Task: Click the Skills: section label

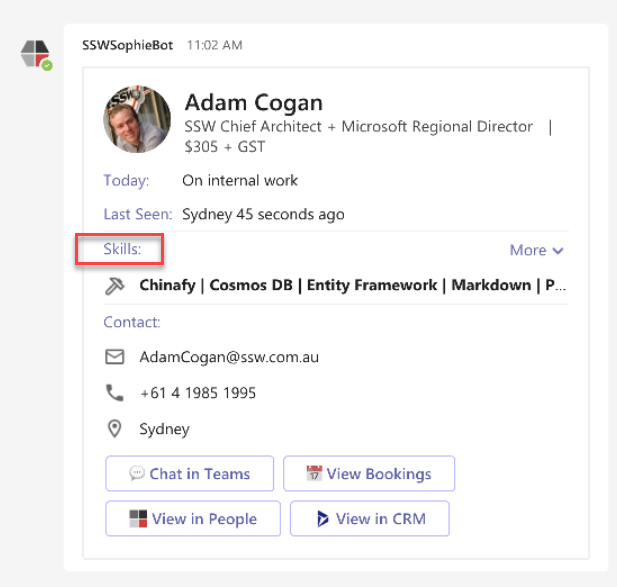Action: 122,249
